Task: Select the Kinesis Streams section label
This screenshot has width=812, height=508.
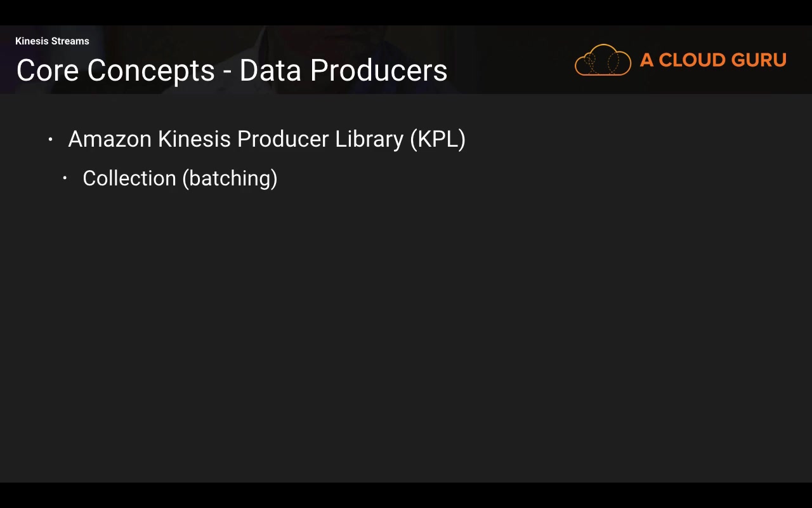Action: [52, 41]
